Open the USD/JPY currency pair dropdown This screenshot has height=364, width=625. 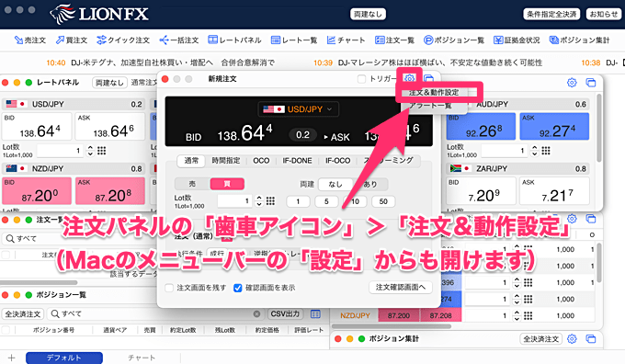[x=298, y=109]
